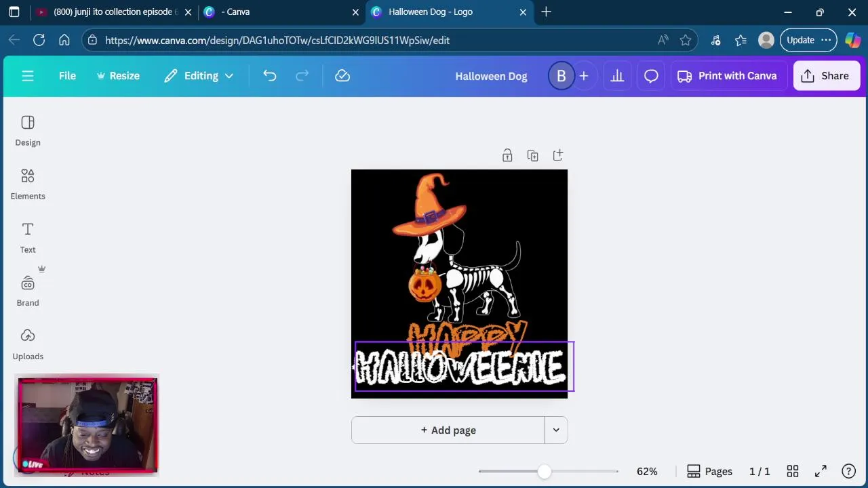Go to browser home page
Image resolution: width=868 pixels, height=488 pixels.
click(64, 40)
